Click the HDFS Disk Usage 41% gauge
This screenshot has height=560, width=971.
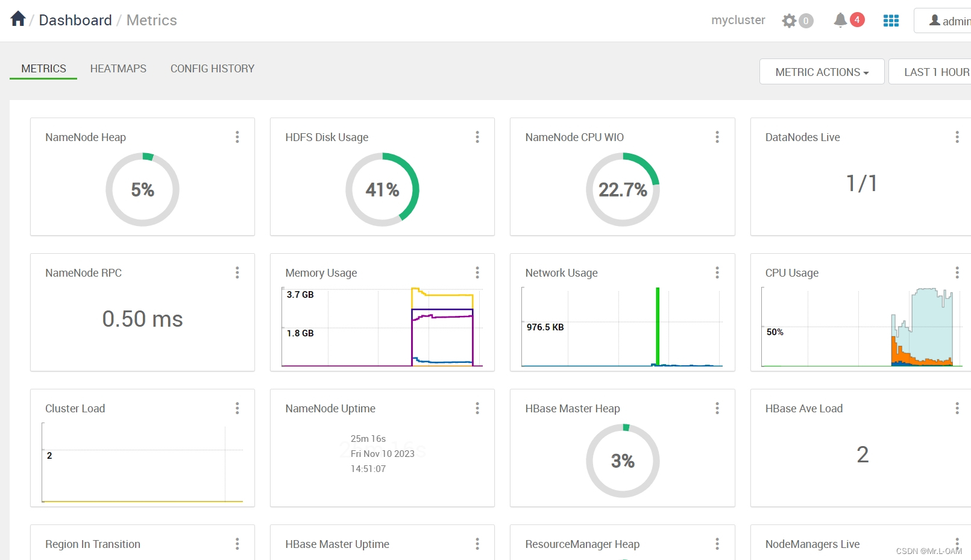(382, 189)
